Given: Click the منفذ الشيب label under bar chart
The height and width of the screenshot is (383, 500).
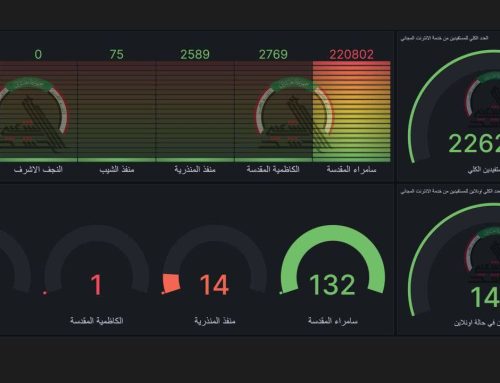Looking at the screenshot, I should 117,169.
